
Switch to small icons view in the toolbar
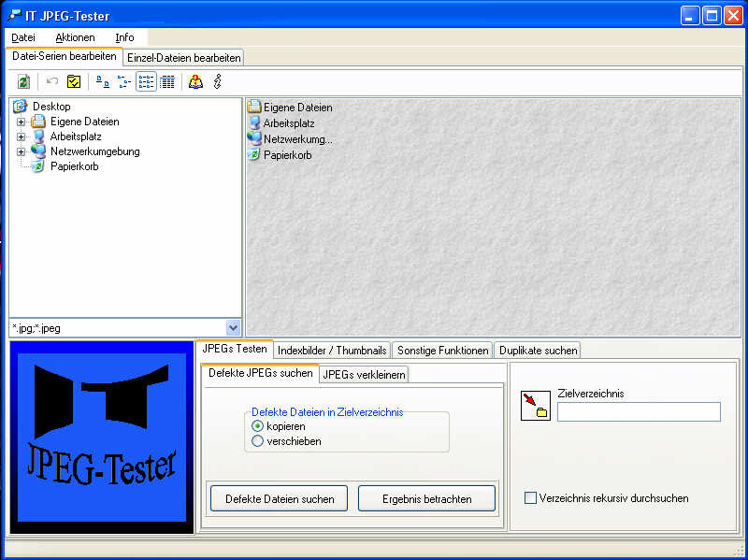[123, 83]
